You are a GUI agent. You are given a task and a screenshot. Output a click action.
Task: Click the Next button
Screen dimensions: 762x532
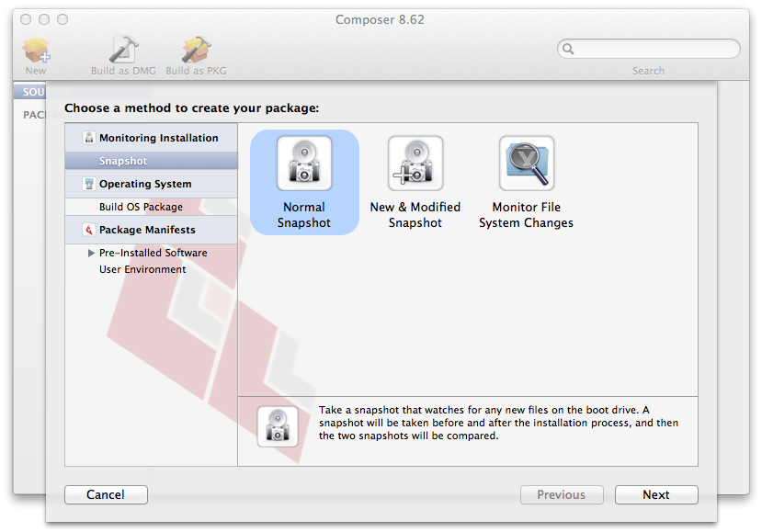click(x=656, y=494)
